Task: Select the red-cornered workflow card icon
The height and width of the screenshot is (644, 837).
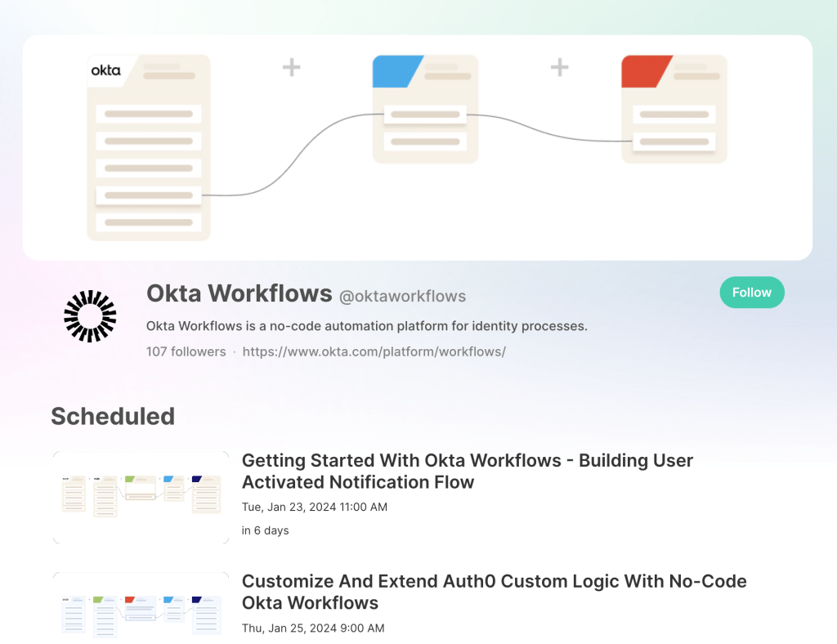Action: tap(674, 108)
